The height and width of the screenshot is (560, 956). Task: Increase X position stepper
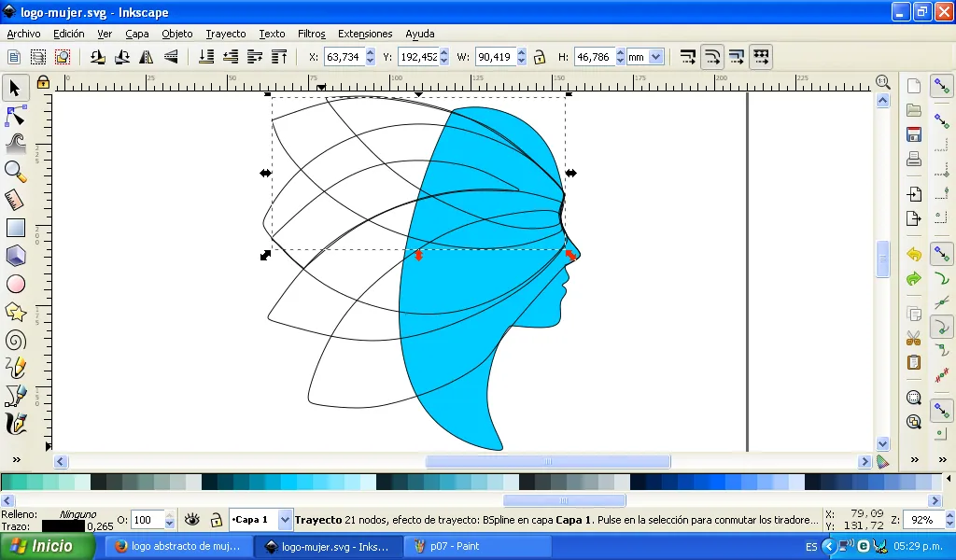tap(370, 52)
